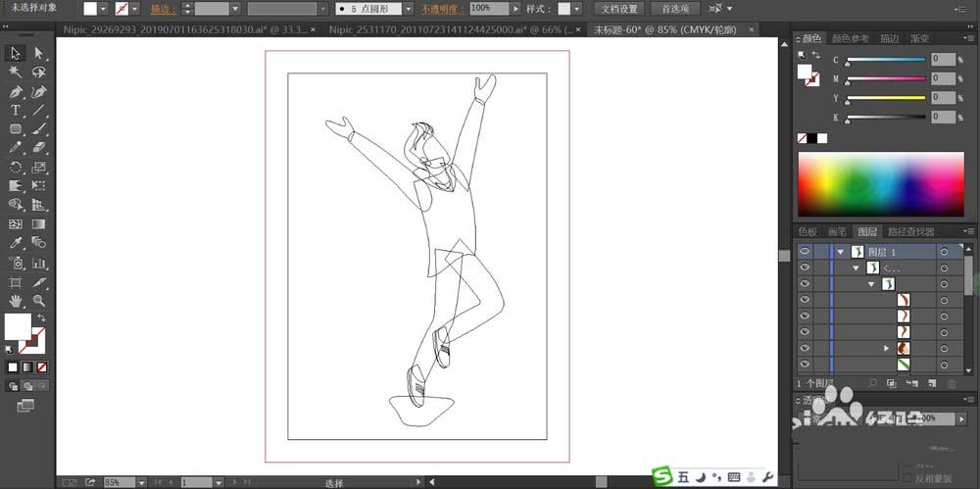Click the K percentage input field
Image resolution: width=980 pixels, height=489 pixels.
[943, 117]
